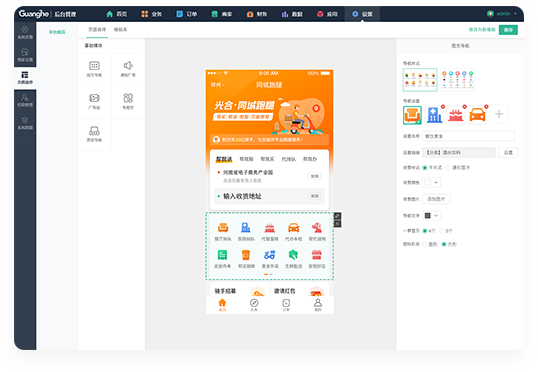Click the dark navigation text color swatch
The height and width of the screenshot is (372, 538).
[428, 216]
